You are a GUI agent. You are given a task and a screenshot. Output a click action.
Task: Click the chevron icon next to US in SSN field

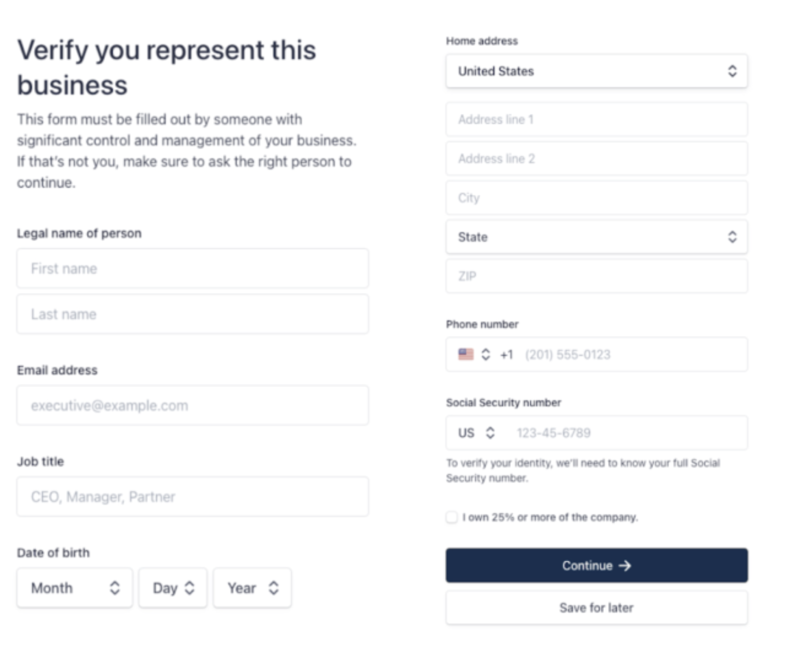click(490, 433)
